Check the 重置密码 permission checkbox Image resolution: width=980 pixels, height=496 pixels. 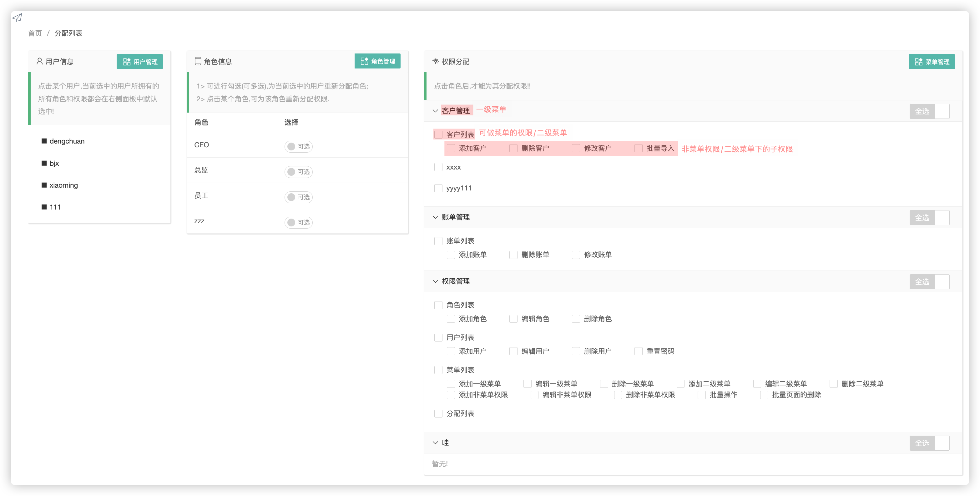click(x=638, y=352)
